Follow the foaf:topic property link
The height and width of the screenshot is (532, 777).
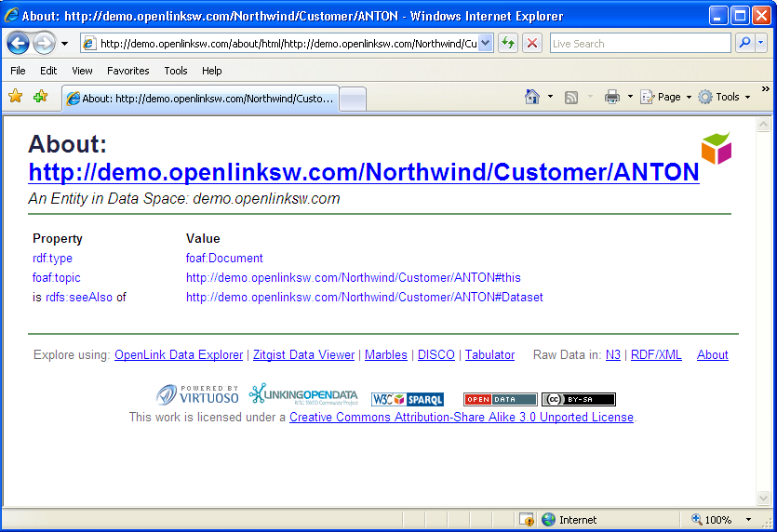pyautogui.click(x=57, y=277)
